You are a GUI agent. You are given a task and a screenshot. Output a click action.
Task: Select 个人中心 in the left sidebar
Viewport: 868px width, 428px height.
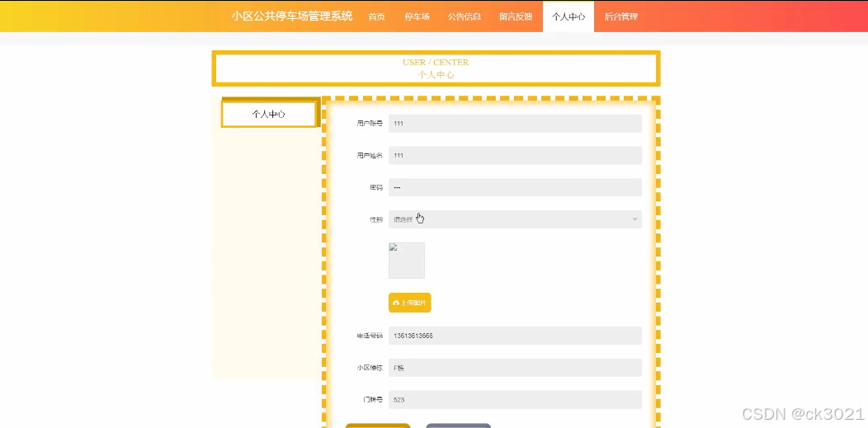point(269,114)
